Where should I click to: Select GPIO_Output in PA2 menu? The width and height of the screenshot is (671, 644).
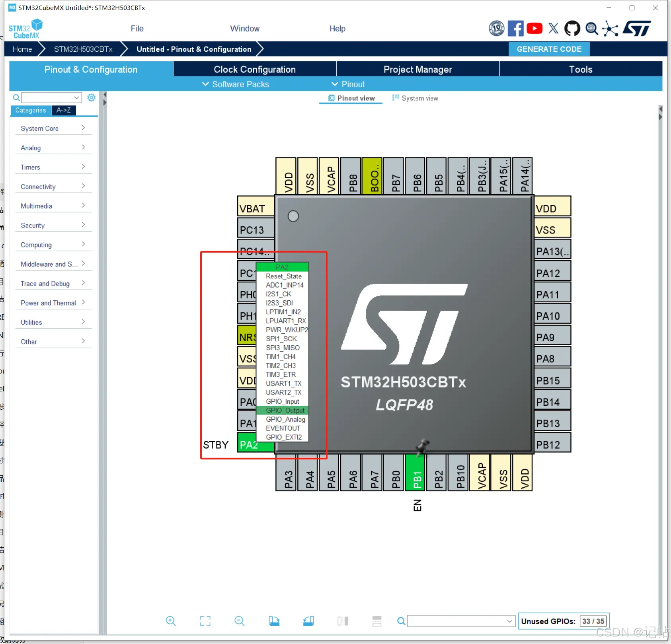(x=283, y=411)
